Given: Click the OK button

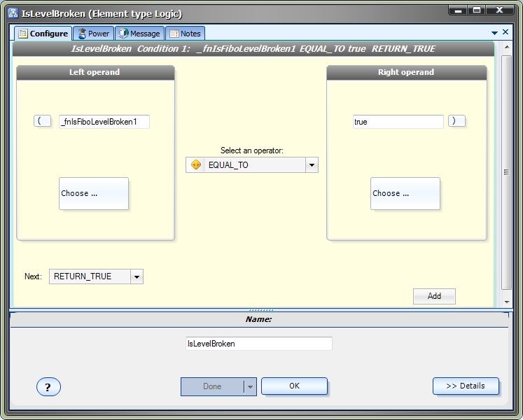Looking at the screenshot, I should point(294,386).
